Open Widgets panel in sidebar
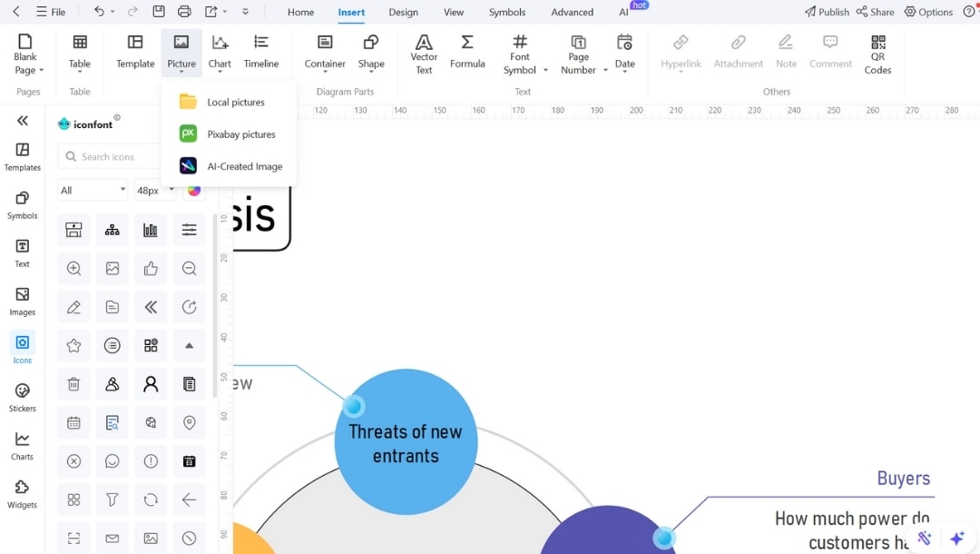The image size is (980, 554). pos(23,493)
